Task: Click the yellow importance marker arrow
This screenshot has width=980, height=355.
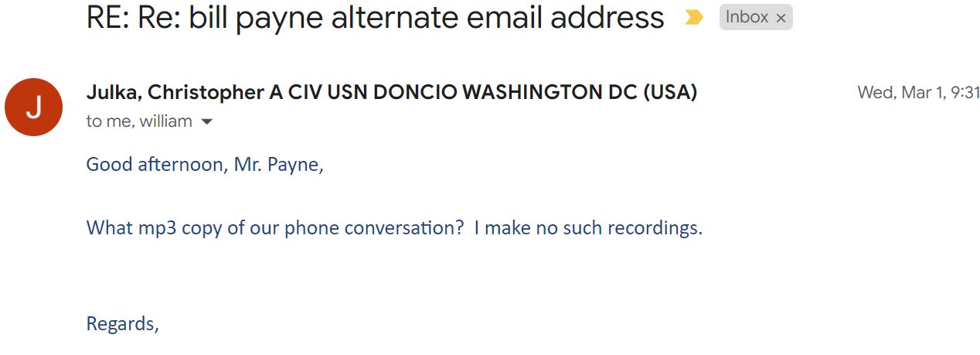Action: click(x=693, y=18)
